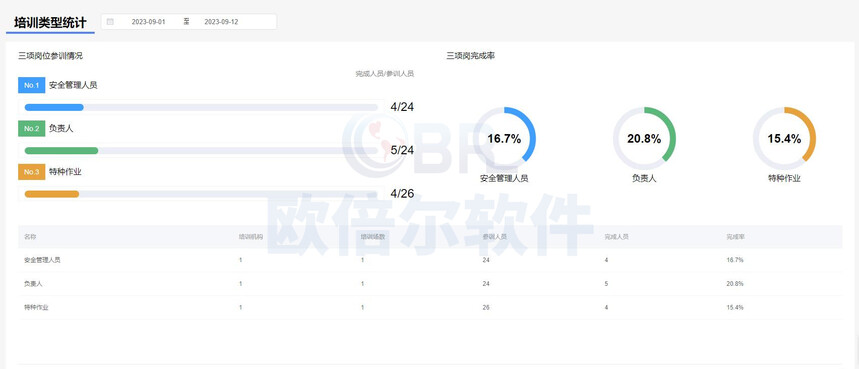Click 特种作业 caption under orange donut
This screenshot has height=369, width=859.
pos(784,178)
